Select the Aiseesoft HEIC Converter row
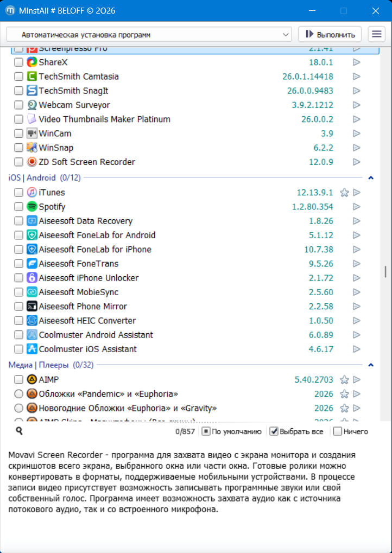The height and width of the screenshot is (553, 392). [195, 321]
